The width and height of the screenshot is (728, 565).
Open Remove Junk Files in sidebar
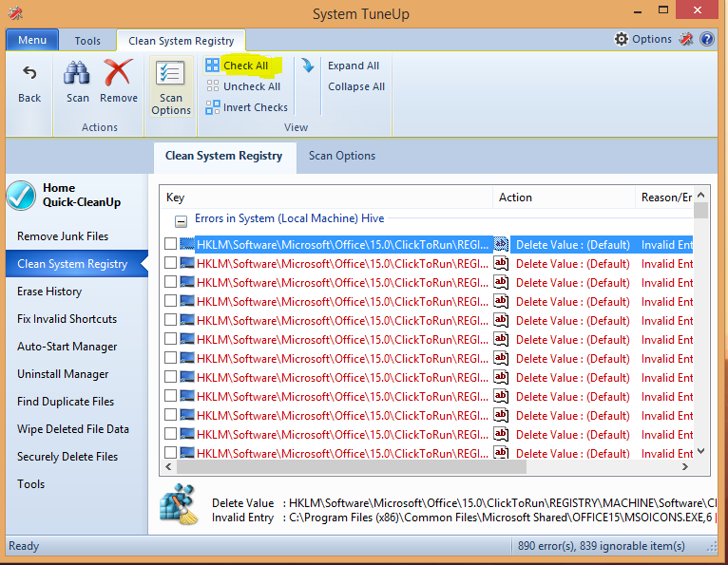[63, 236]
